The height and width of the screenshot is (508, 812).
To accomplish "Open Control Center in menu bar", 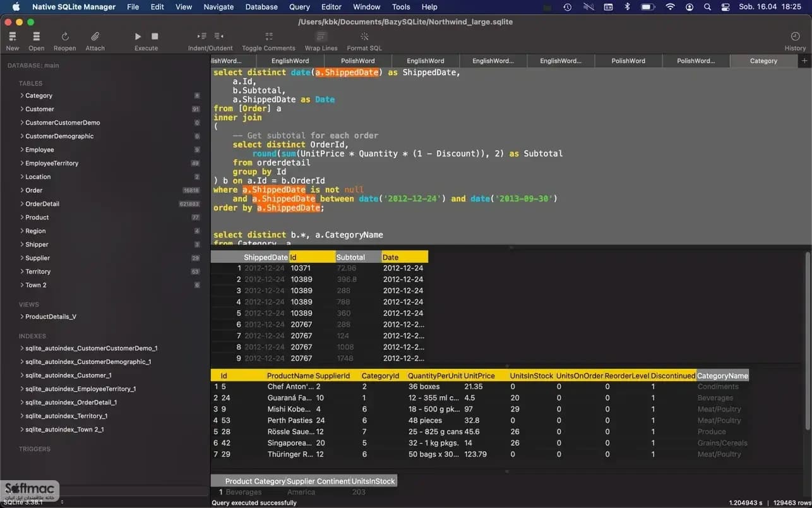I will click(x=725, y=7).
